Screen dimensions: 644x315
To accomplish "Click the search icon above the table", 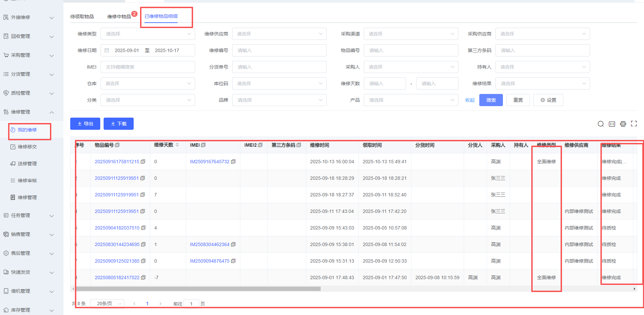I will 600,124.
